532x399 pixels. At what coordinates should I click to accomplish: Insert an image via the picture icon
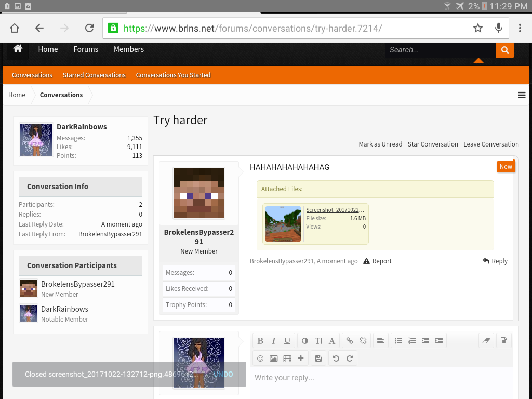click(x=273, y=358)
